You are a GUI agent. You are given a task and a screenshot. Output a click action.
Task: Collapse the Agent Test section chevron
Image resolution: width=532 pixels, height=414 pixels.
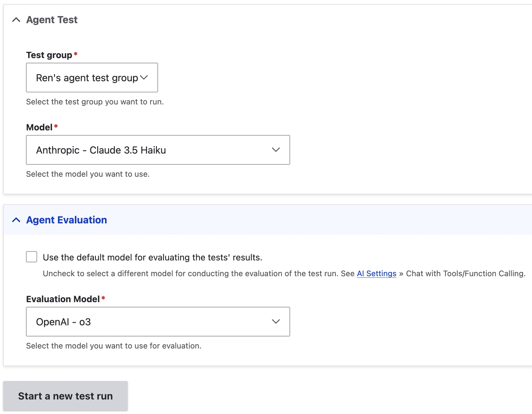(16, 20)
